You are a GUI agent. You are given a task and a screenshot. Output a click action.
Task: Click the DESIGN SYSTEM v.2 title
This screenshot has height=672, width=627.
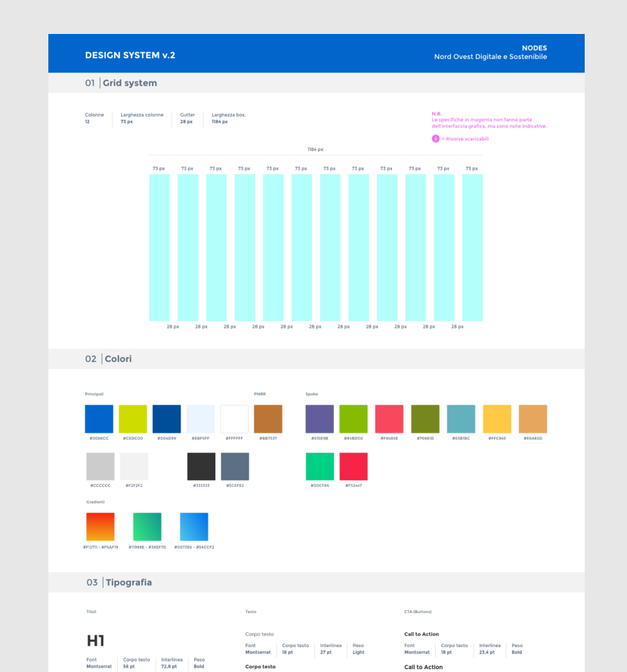[130, 55]
